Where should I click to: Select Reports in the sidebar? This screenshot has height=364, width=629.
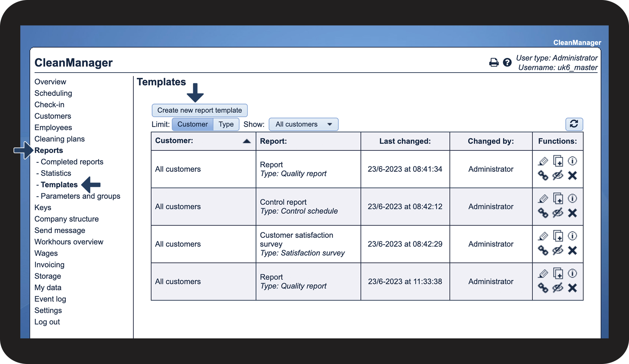pyautogui.click(x=49, y=151)
